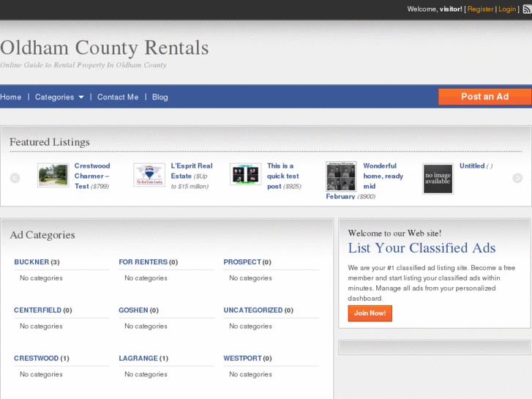This screenshot has height=399, width=532.
Task: Open the CRESTWOOD category
Action: [x=37, y=359]
